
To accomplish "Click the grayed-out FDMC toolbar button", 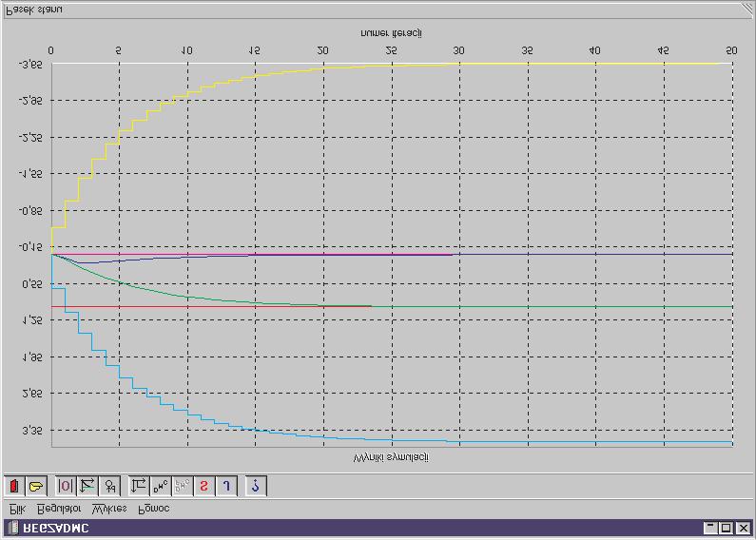I will [183, 486].
